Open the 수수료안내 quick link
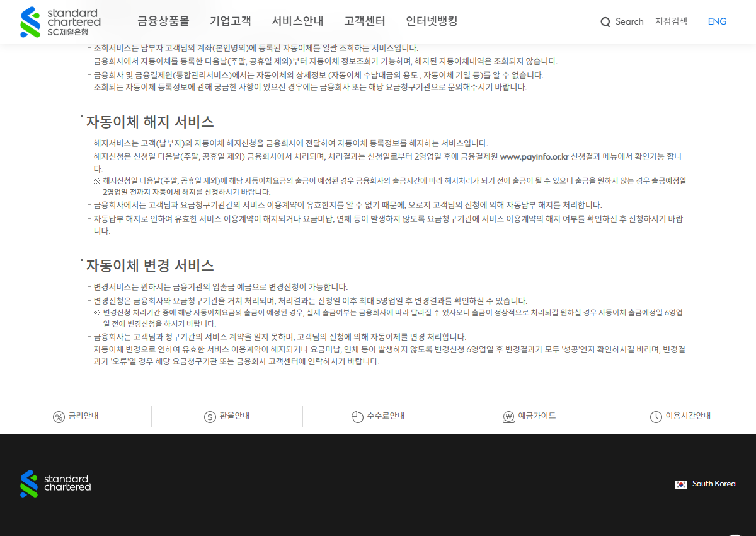Screen dimensions: 756x536 [x=386, y=416]
